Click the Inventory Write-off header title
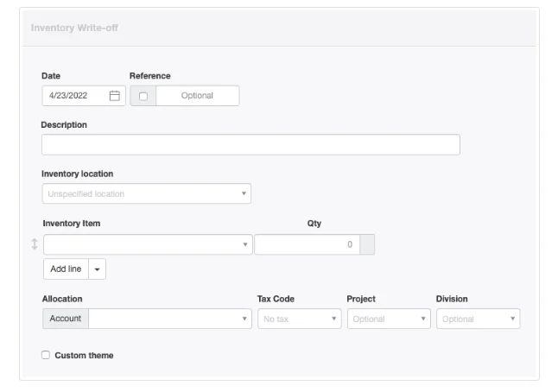The image size is (558, 392). [x=74, y=28]
